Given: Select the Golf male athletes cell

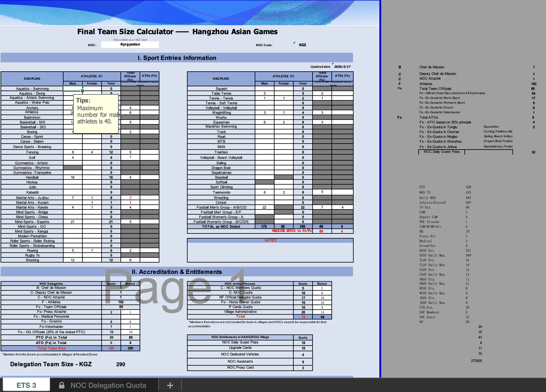Looking at the screenshot, I should tap(73, 158).
